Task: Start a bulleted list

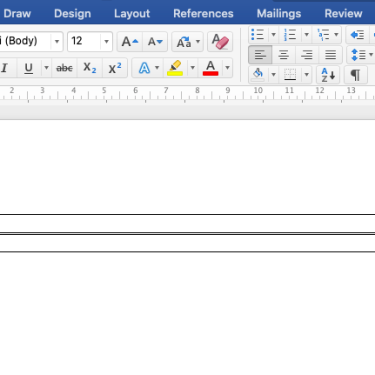Action: coord(258,35)
